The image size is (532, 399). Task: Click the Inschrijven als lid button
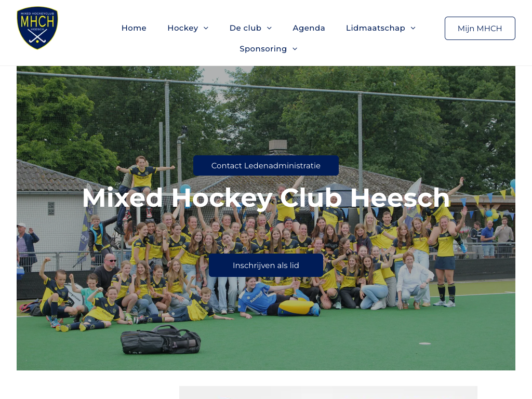266,265
